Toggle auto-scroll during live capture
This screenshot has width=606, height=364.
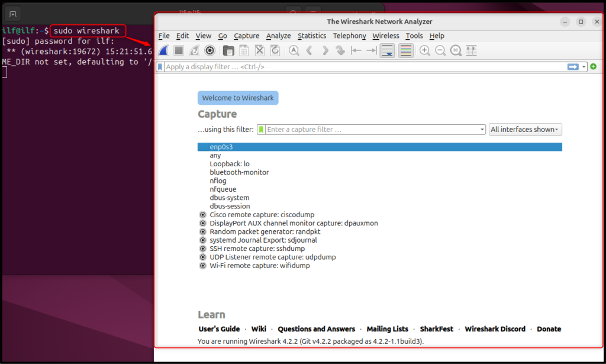tap(387, 50)
